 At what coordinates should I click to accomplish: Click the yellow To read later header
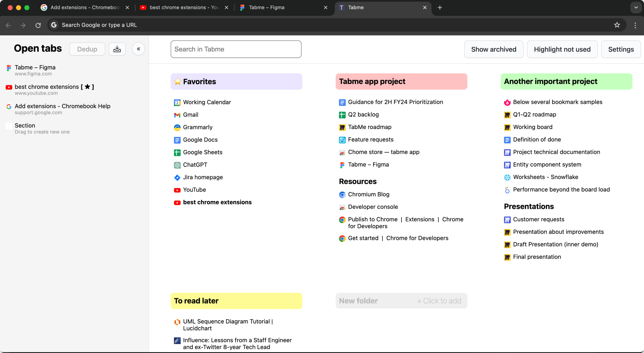point(236,301)
